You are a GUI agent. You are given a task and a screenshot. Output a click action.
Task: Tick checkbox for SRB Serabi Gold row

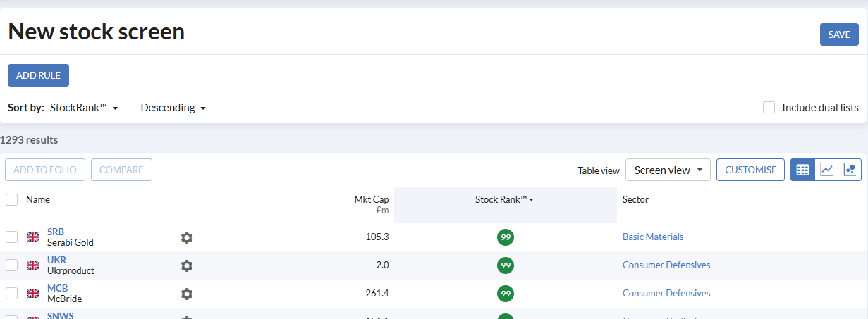click(x=11, y=237)
